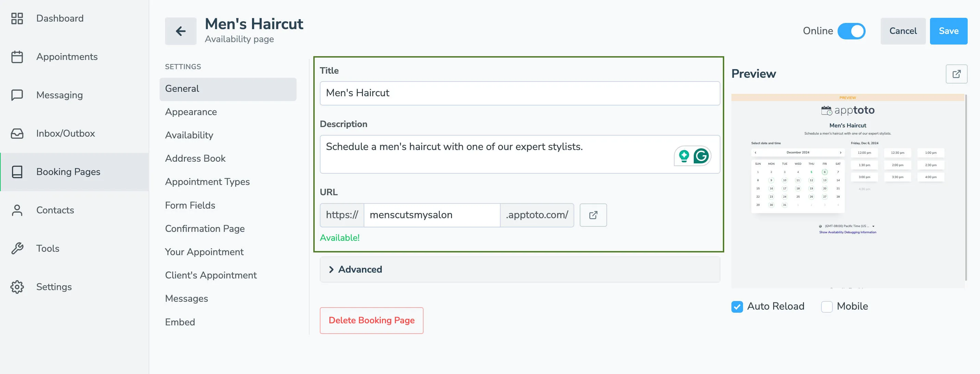Expand the Advanced section
Viewport: 980px width, 374px height.
(x=360, y=270)
